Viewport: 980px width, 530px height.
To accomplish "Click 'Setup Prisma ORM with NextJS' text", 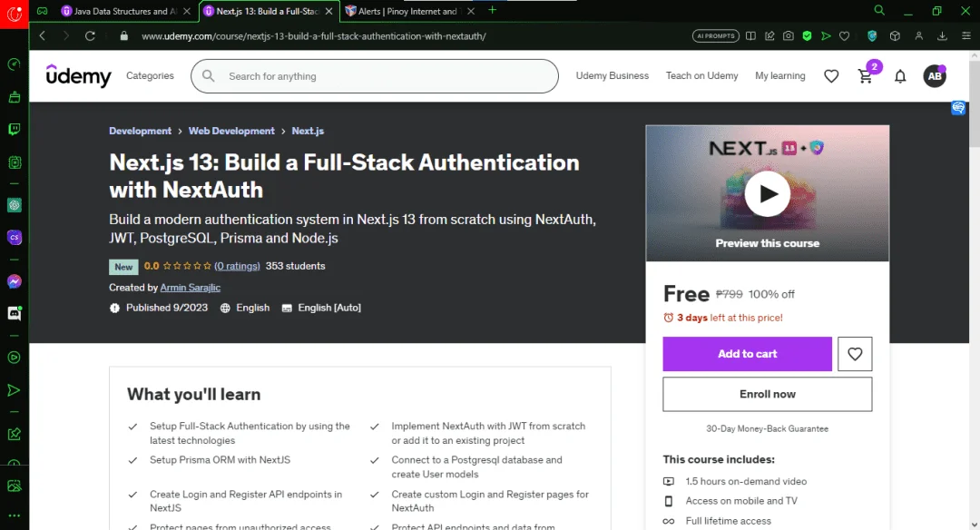I will [220, 459].
